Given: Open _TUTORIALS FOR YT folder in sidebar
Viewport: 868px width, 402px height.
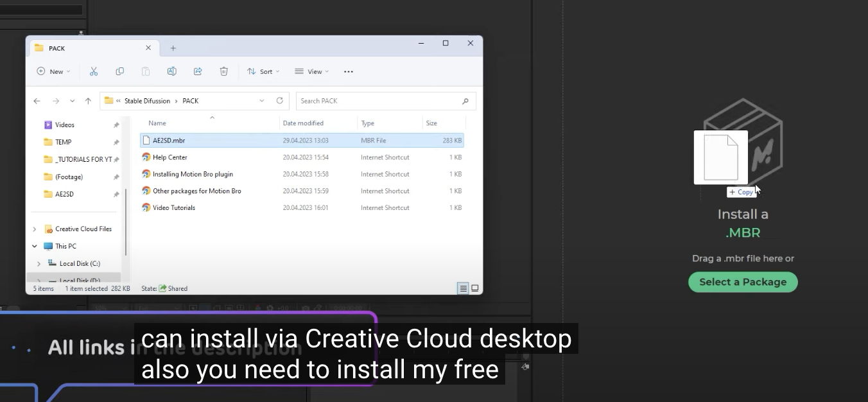Looking at the screenshot, I should tap(83, 159).
